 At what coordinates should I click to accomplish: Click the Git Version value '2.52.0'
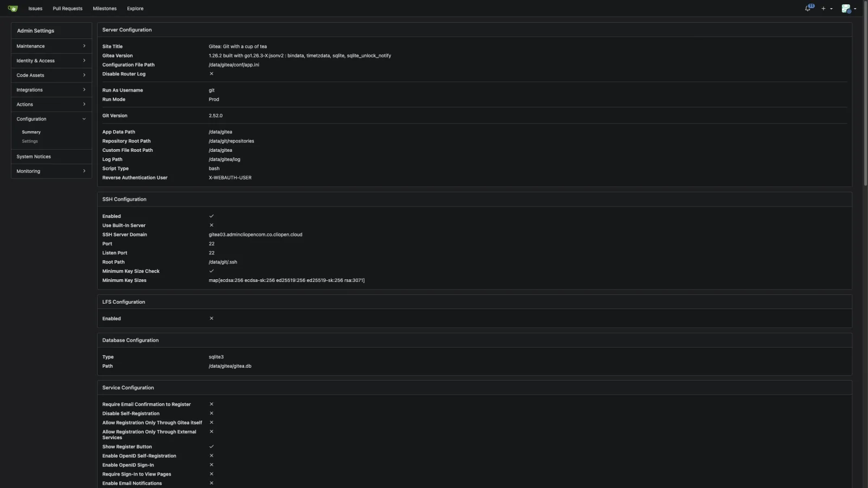215,116
